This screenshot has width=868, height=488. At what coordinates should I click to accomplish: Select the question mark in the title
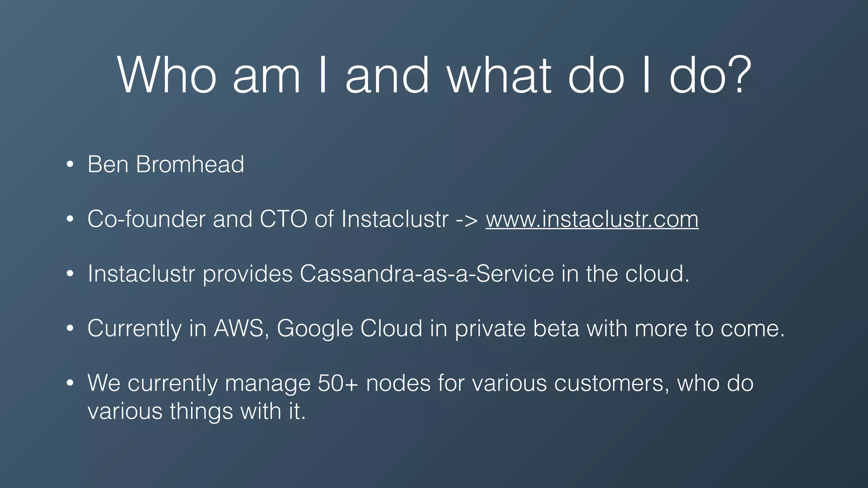point(740,75)
